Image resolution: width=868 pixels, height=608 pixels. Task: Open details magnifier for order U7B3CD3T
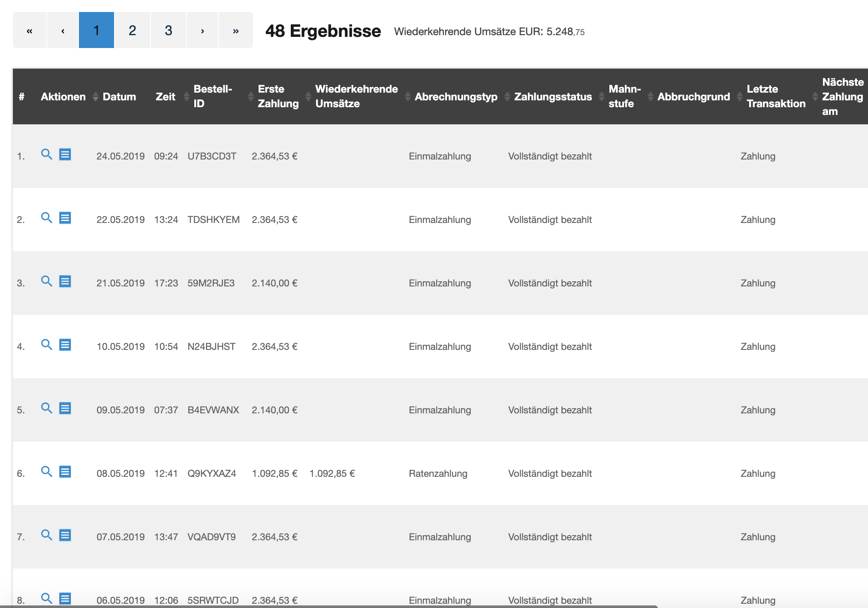[46, 154]
